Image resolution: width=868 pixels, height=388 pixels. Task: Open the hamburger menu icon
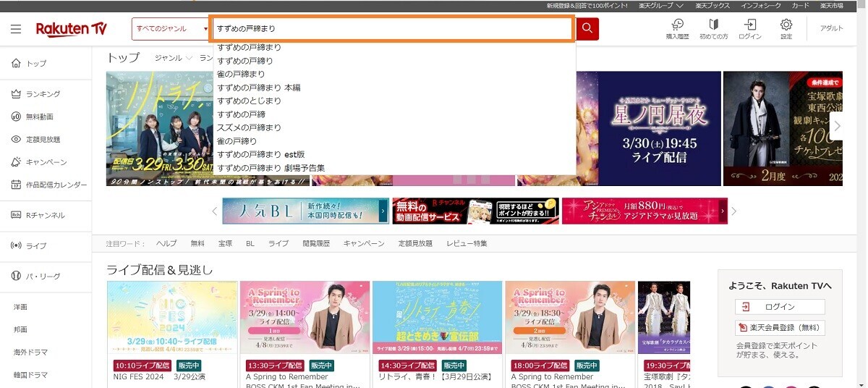coord(16,29)
